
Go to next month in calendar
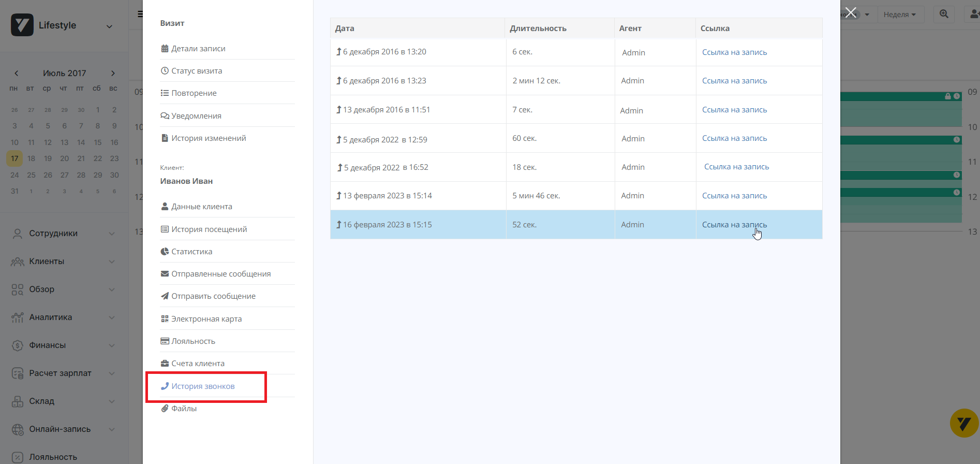(113, 74)
